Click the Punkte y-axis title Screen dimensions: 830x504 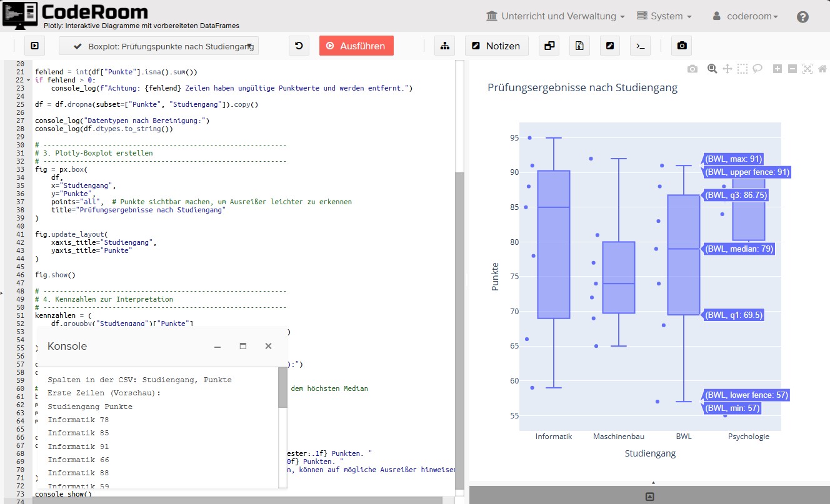click(x=495, y=277)
